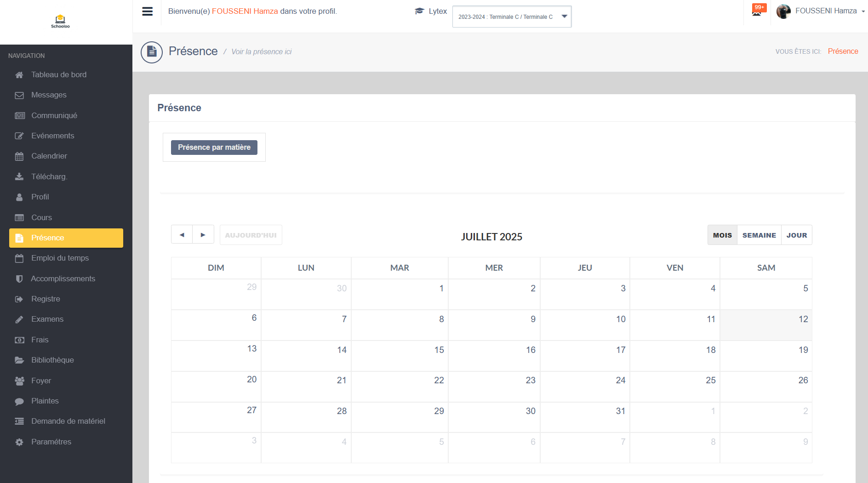This screenshot has height=483, width=868.
Task: Click the Télécharg. download icon
Action: pyautogui.click(x=19, y=176)
